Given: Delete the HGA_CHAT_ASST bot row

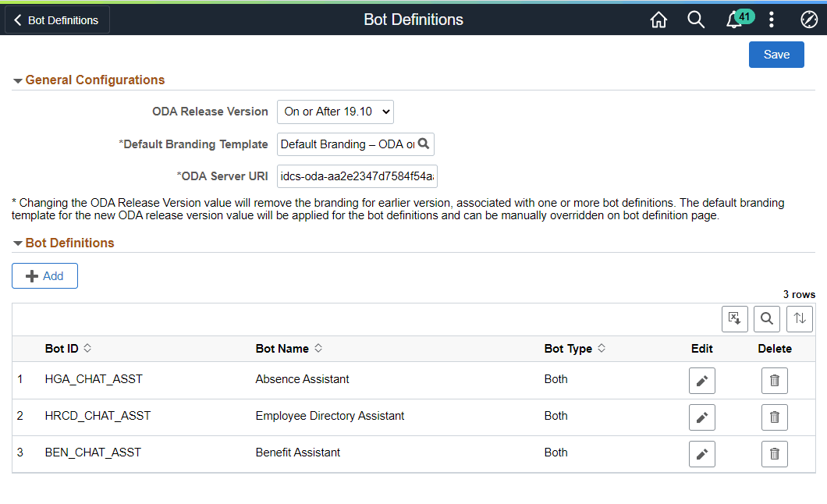Looking at the screenshot, I should point(774,380).
